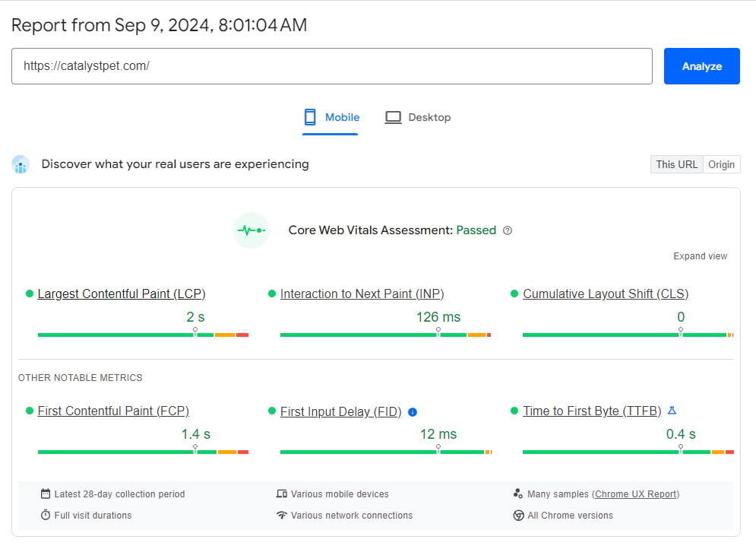Screen dimensions: 756x546
Task: Switch to Origin data view
Action: (721, 164)
